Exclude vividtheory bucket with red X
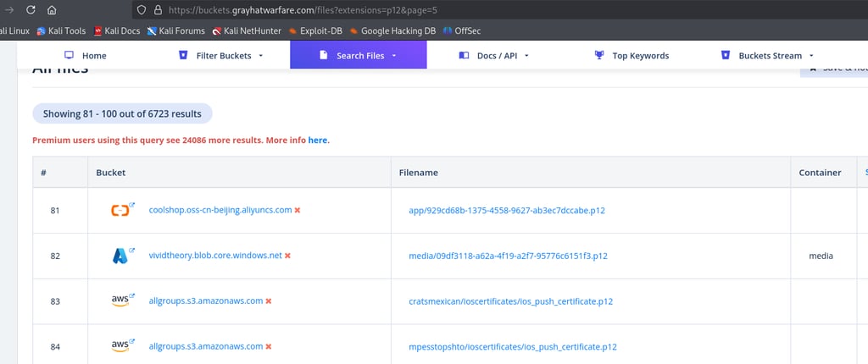This screenshot has height=364, width=868. [x=287, y=256]
